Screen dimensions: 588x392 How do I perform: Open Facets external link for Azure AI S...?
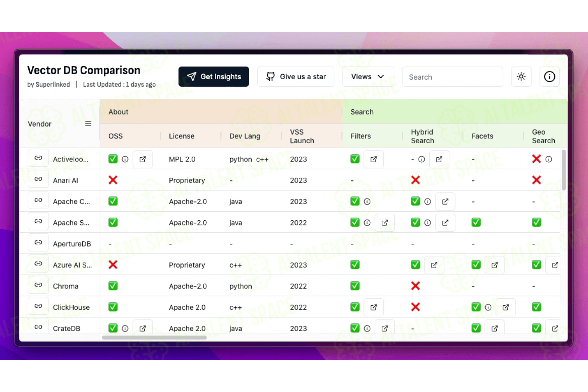tap(495, 265)
